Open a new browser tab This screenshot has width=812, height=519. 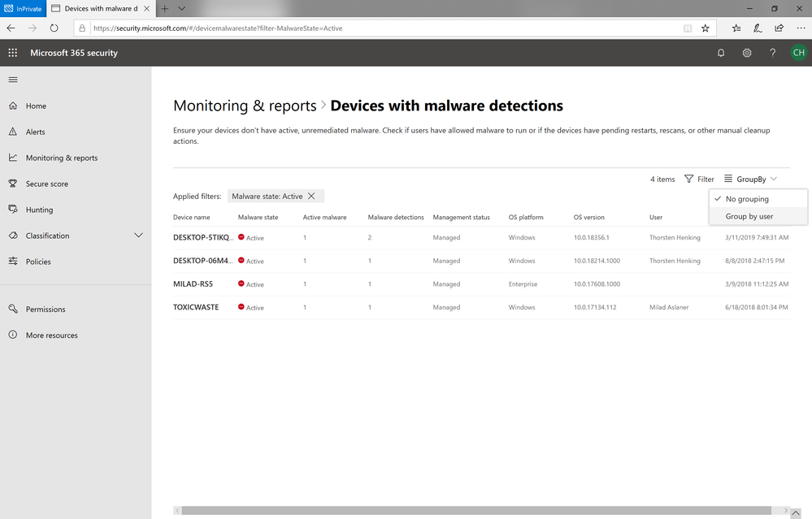tap(165, 8)
